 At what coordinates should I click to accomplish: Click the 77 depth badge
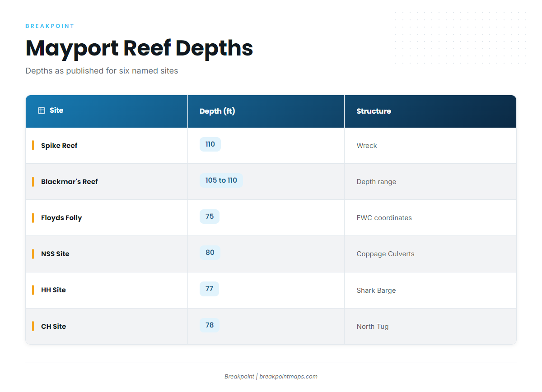[x=209, y=289]
